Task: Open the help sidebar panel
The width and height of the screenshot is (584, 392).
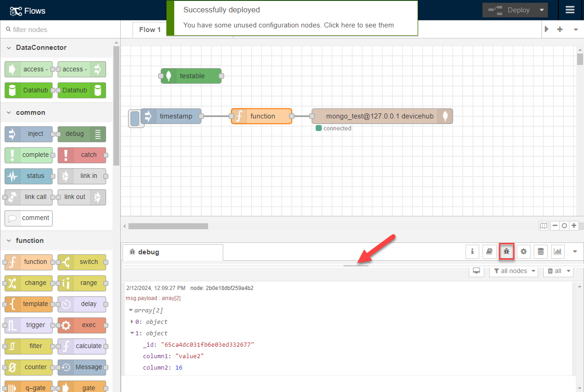Action: 489,251
